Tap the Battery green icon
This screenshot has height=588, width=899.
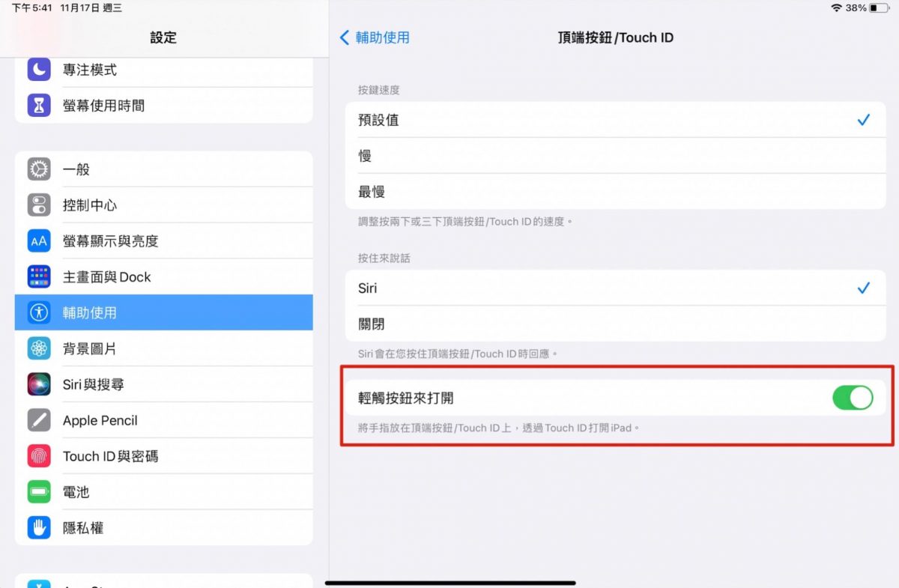pos(39,492)
